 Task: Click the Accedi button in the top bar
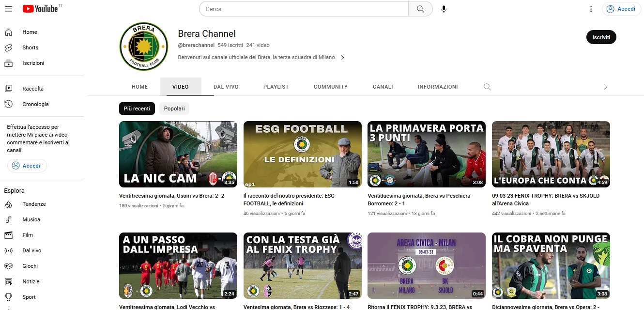pyautogui.click(x=621, y=9)
